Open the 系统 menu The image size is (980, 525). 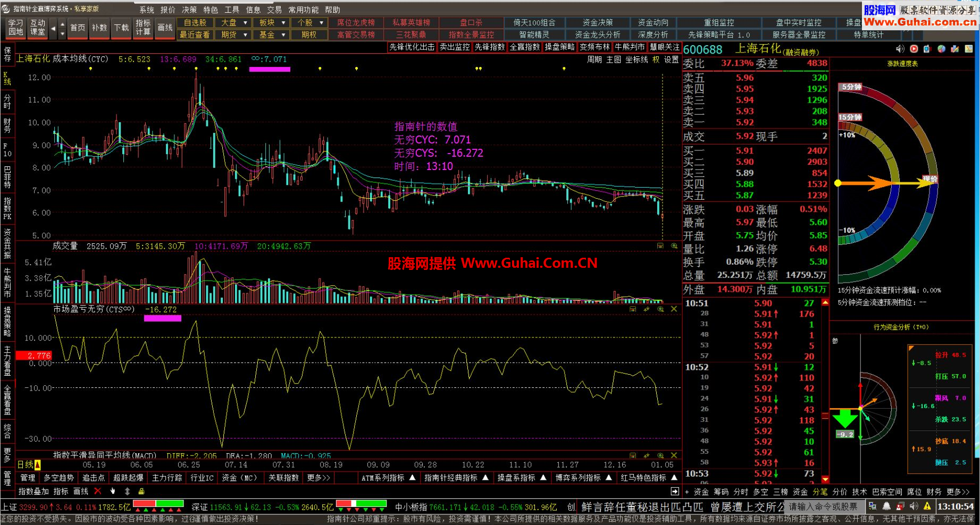(x=147, y=10)
